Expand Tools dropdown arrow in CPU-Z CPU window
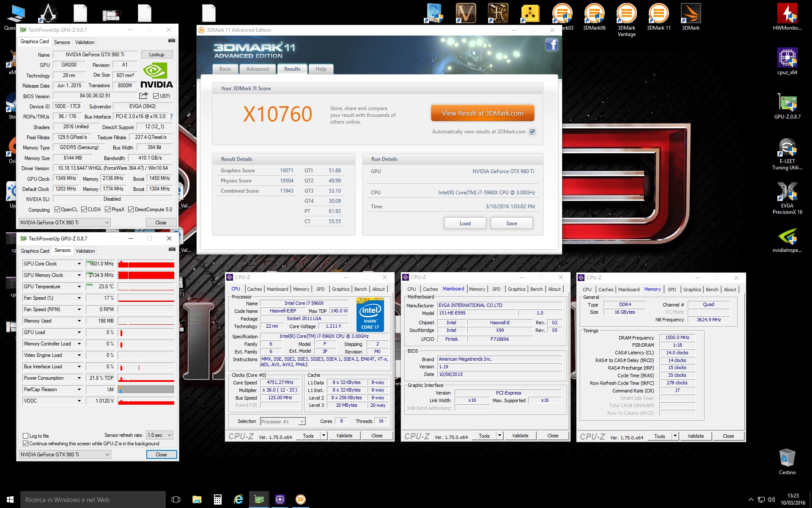Image resolution: width=812 pixels, height=508 pixels. tap(324, 436)
